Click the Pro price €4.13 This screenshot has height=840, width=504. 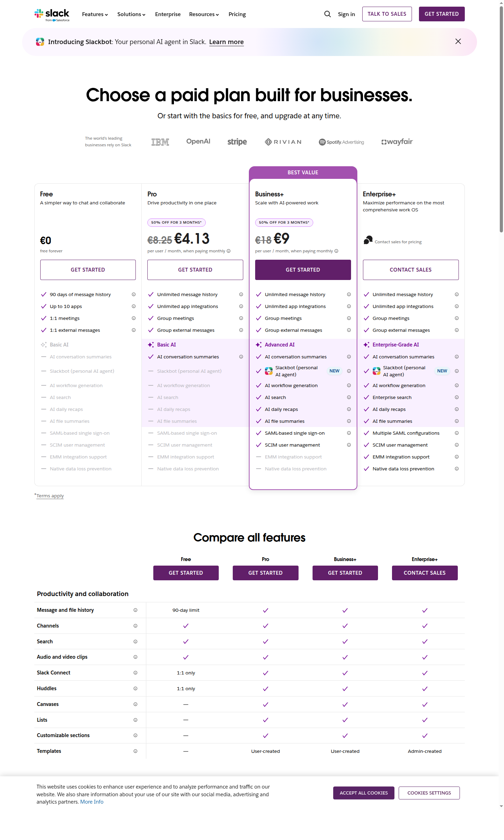tap(192, 239)
